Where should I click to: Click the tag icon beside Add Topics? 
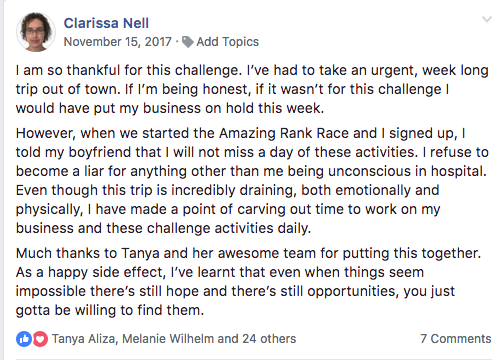[188, 42]
